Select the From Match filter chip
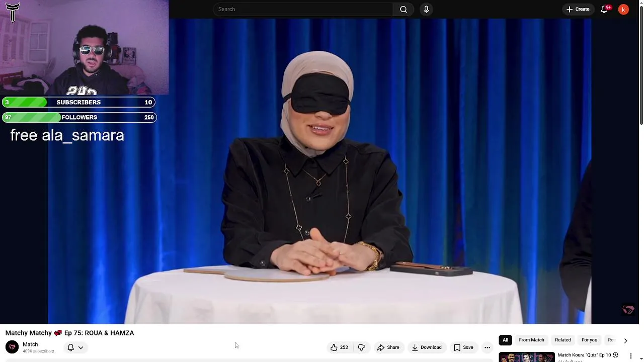 pyautogui.click(x=531, y=340)
